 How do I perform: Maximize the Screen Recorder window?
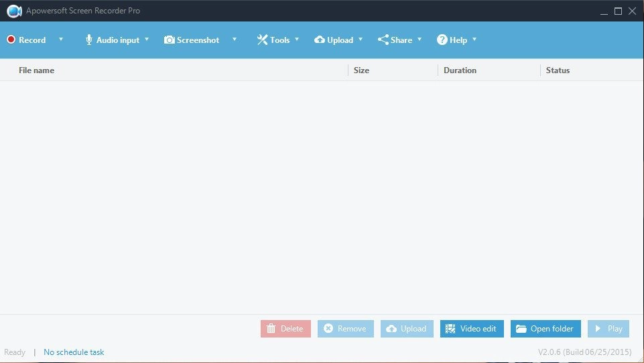pyautogui.click(x=618, y=11)
